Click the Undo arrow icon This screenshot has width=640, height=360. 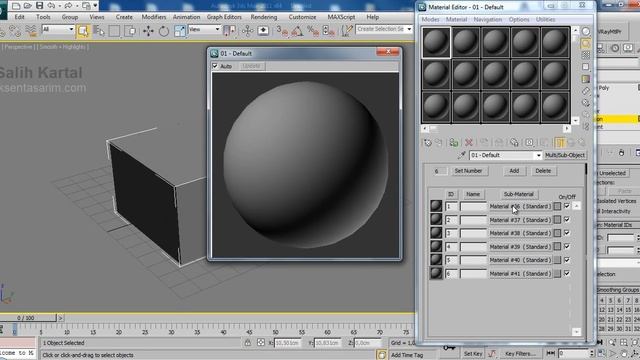(x=51, y=6)
